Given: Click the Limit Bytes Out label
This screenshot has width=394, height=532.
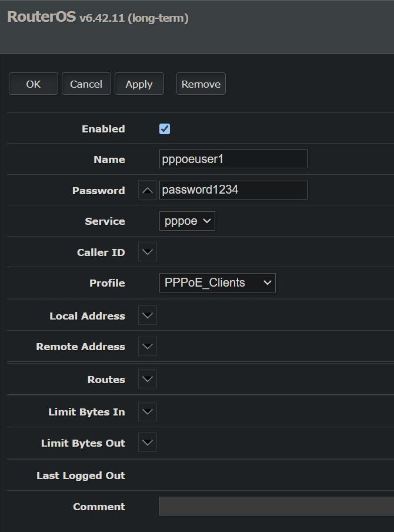Looking at the screenshot, I should click(83, 443).
